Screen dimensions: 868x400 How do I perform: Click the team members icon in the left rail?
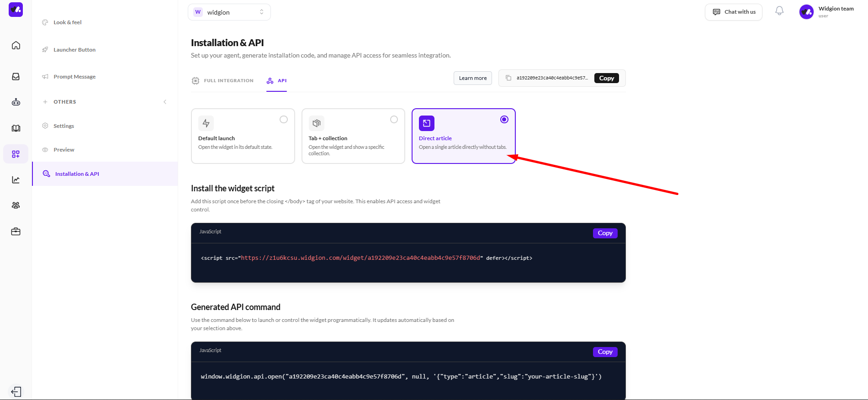pos(16,205)
